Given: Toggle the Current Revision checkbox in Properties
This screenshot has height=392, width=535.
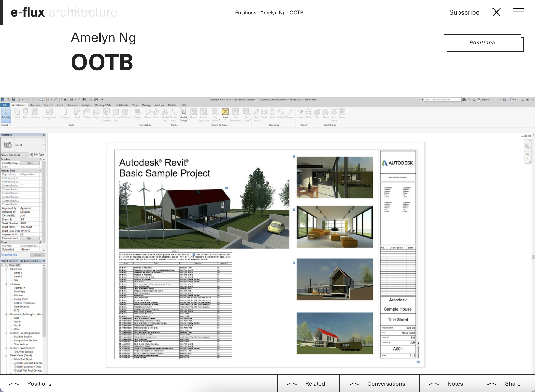Looking at the screenshot, I should [22, 186].
